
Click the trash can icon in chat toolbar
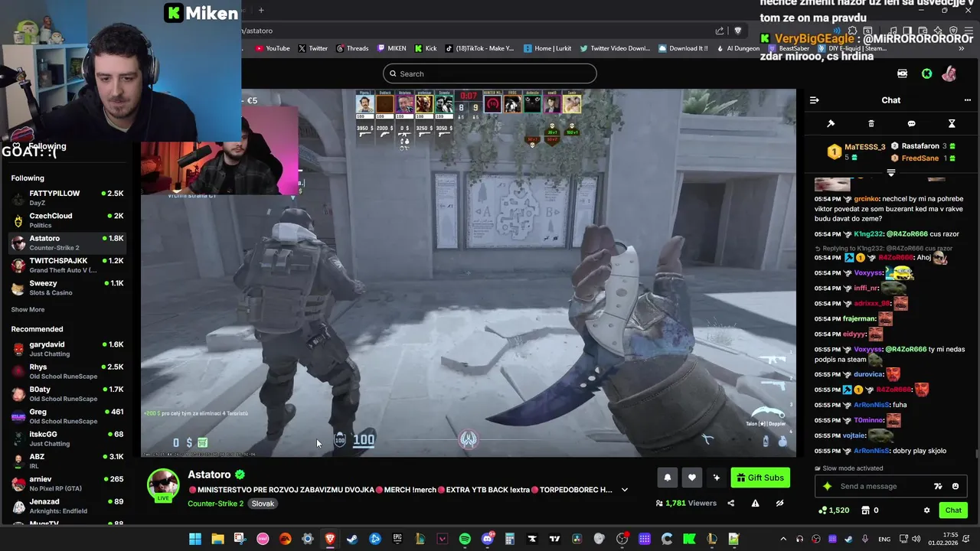(871, 123)
